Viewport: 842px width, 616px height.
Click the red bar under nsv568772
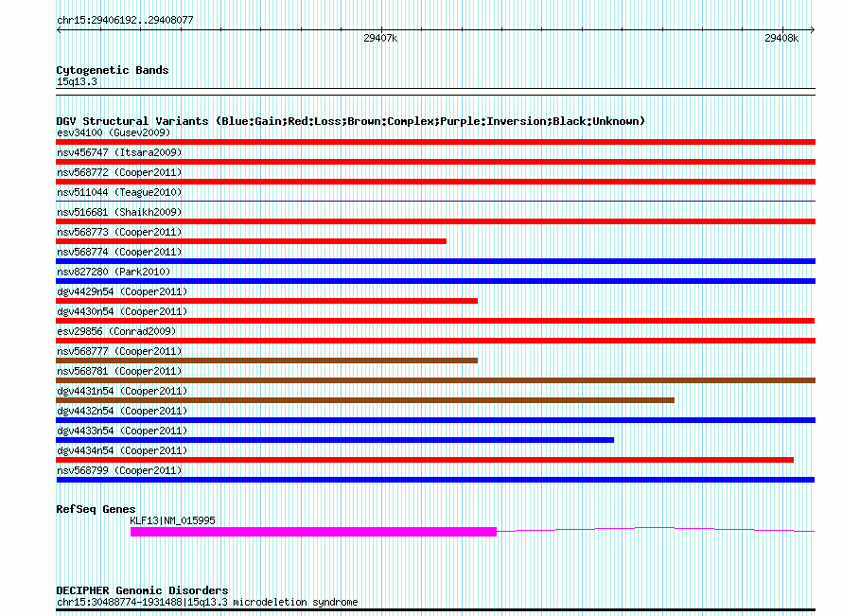[435, 182]
